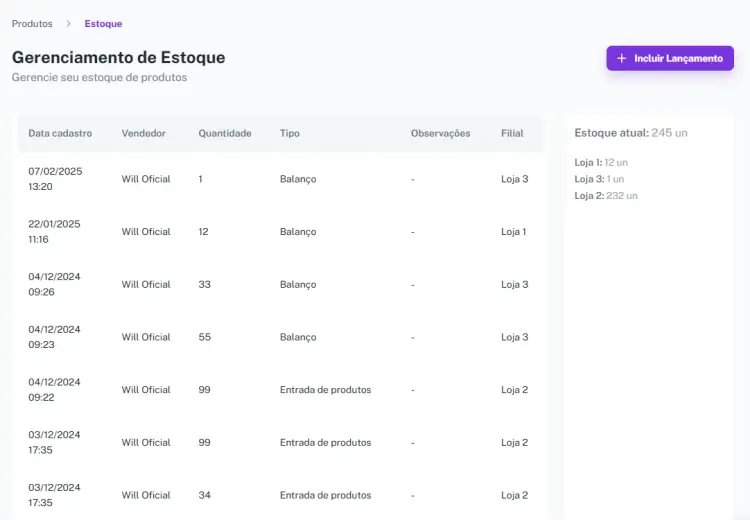Select the Estoque breadcrumb item

coord(103,24)
